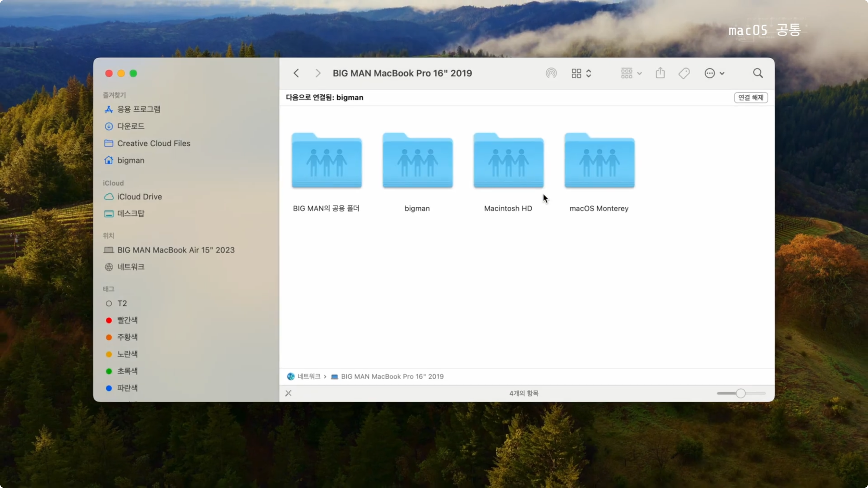Select BIG MAN MacBook Air 15" 2023 location
The width and height of the screenshot is (868, 488).
click(x=176, y=250)
